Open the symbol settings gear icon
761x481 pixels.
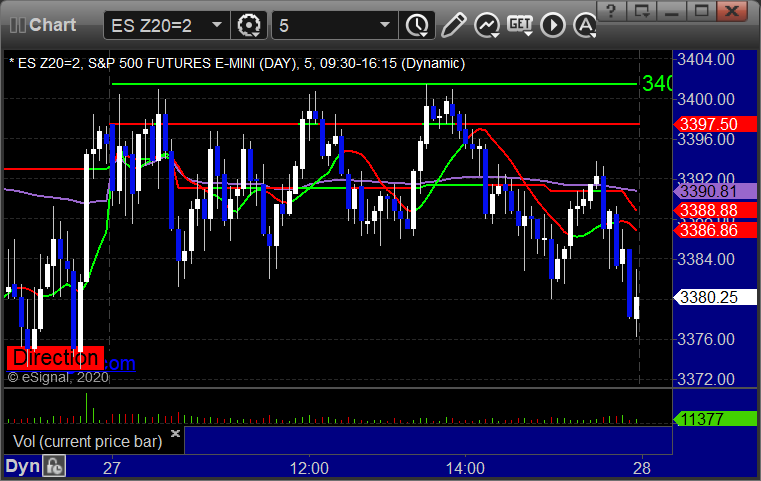point(248,25)
